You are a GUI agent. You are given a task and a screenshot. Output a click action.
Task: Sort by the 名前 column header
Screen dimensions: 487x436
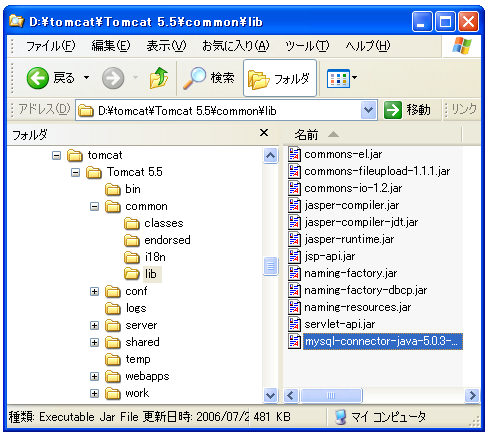[x=306, y=135]
